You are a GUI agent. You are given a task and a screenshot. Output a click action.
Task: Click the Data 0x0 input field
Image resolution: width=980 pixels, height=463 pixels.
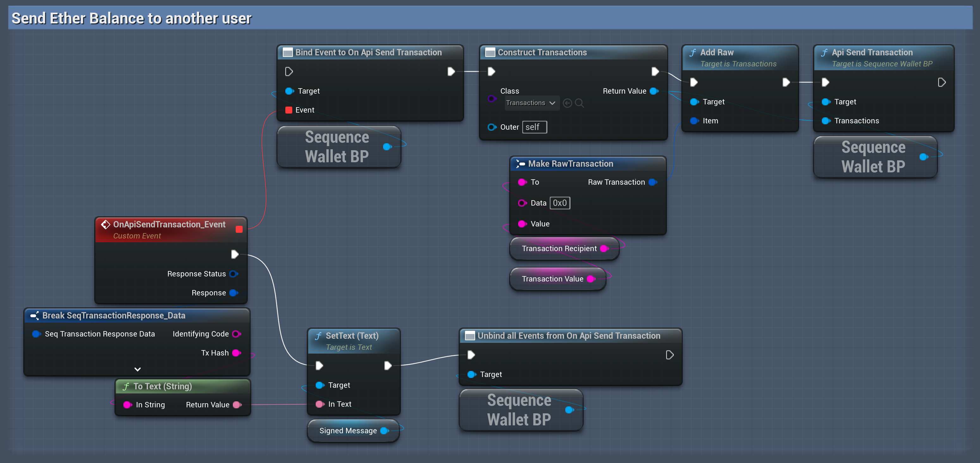(560, 203)
